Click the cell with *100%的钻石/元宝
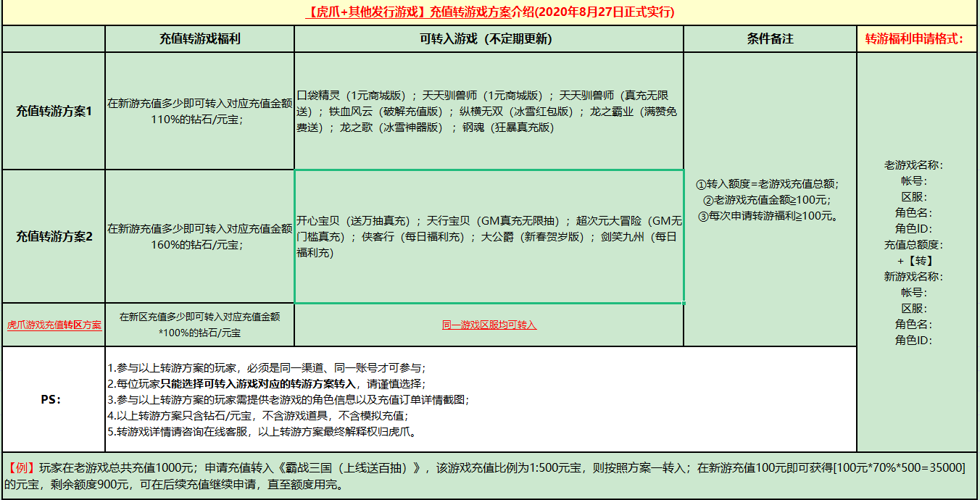Image resolution: width=980 pixels, height=500 pixels. point(199,325)
